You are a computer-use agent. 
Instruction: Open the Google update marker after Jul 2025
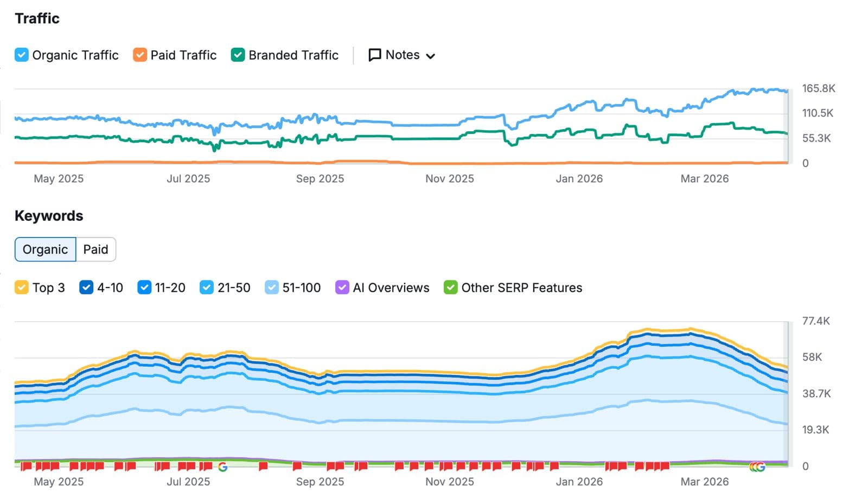[222, 467]
